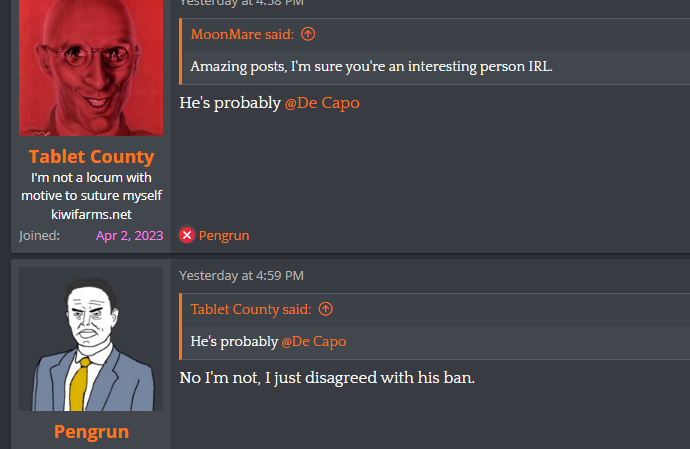This screenshot has height=449, width=690.
Task: Click the 'Yesterday at 4:59 PM' timestamp
Action: (x=241, y=276)
